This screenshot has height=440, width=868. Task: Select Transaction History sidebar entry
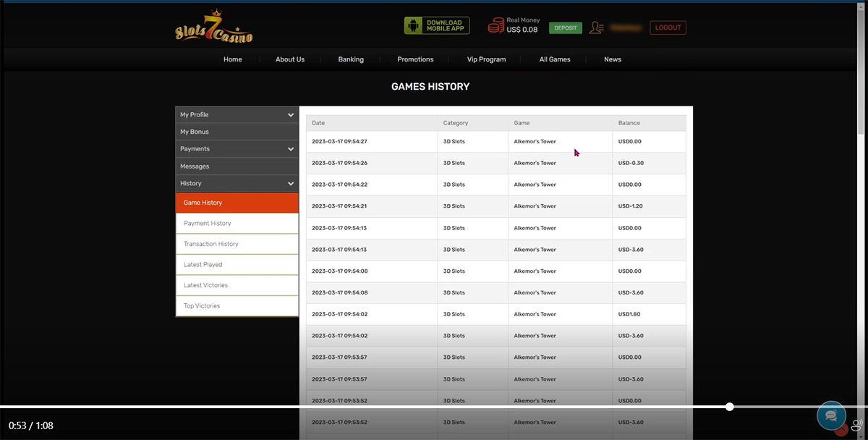click(x=237, y=244)
